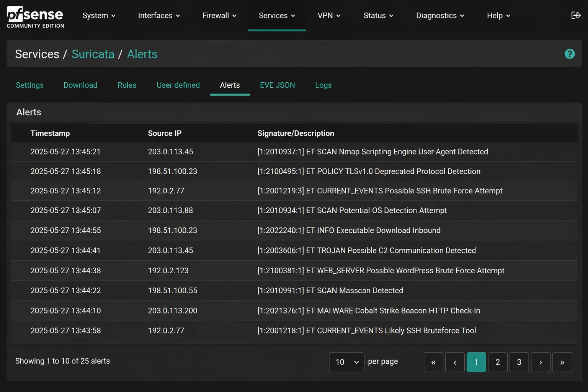The image size is (588, 392).
Task: Click timestamp 2025-05-27 13:44:55
Action: click(x=65, y=230)
